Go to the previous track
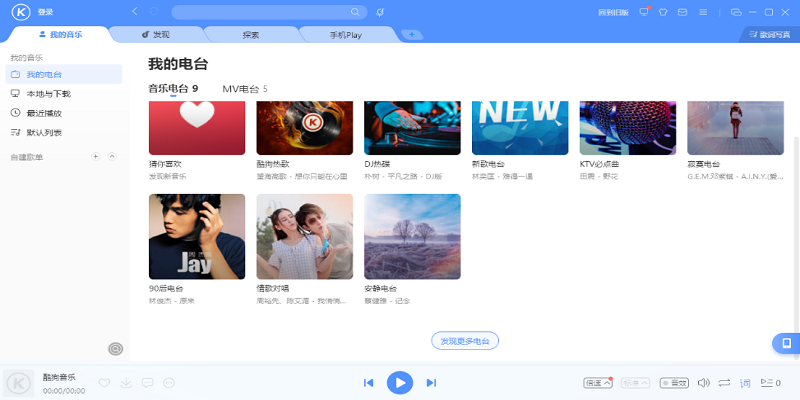800x400 pixels. coord(368,382)
